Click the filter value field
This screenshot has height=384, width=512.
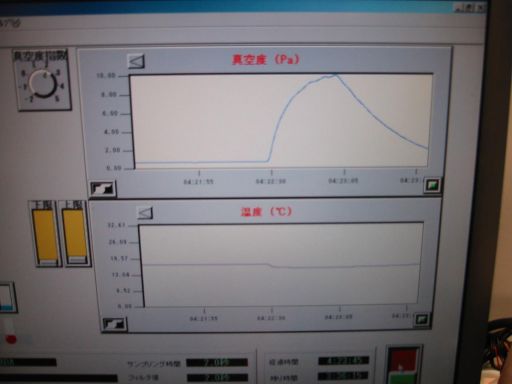tap(217, 378)
